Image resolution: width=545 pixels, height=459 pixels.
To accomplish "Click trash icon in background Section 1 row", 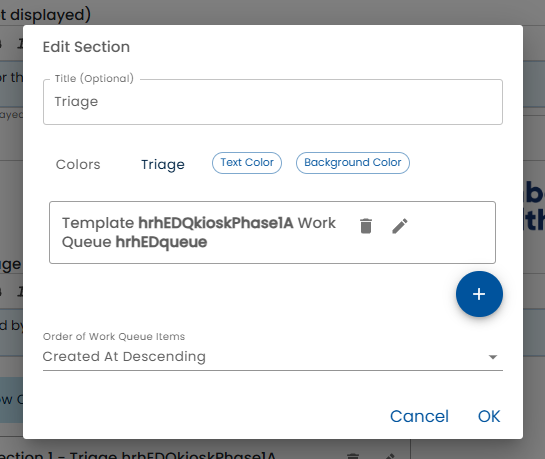I will [x=353, y=456].
